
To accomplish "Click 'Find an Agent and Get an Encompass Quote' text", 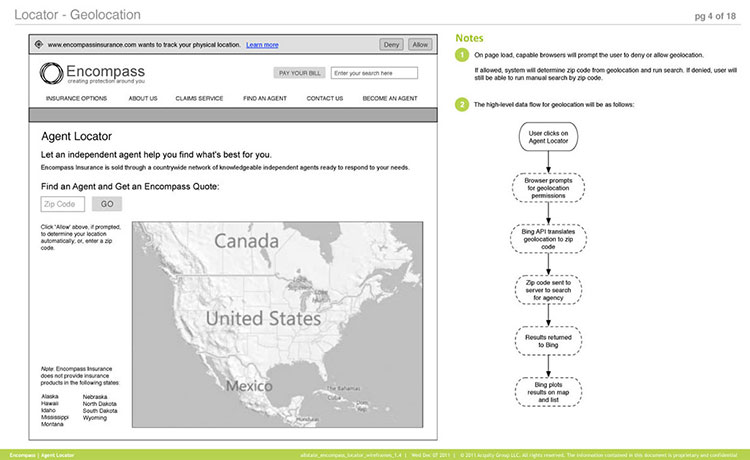I will [130, 186].
